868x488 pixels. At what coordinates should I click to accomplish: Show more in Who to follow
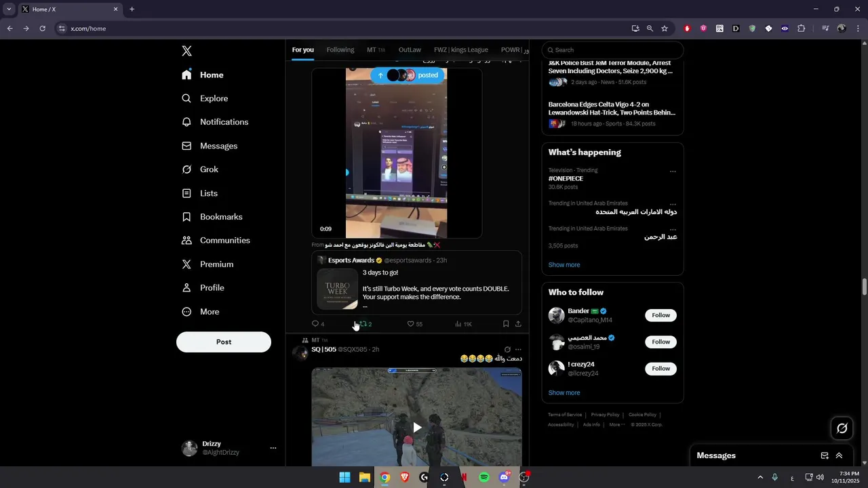tap(564, 393)
